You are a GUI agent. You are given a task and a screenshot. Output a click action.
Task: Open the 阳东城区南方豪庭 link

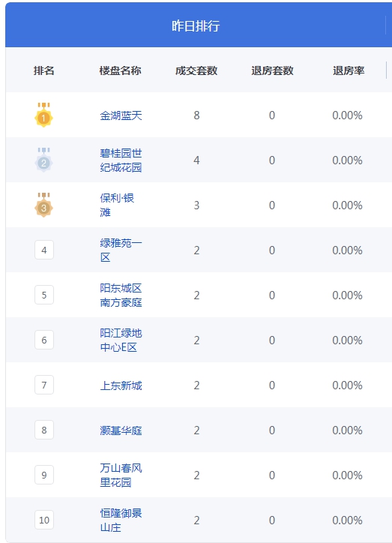pyautogui.click(x=121, y=295)
